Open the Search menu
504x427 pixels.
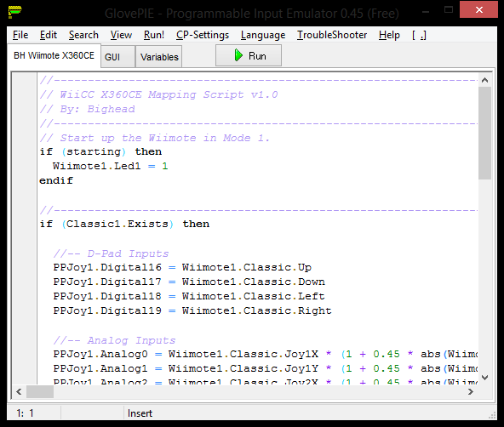[x=83, y=35]
